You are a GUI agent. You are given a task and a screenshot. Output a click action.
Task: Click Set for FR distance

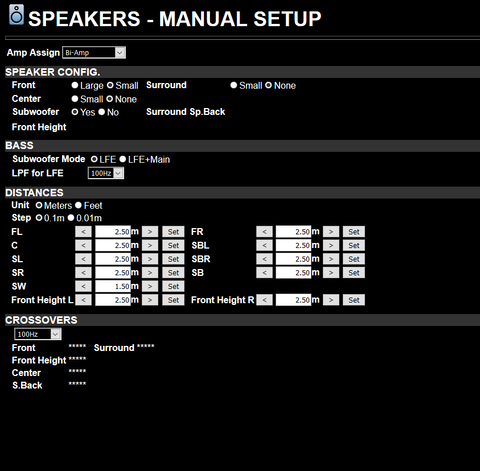pos(354,232)
